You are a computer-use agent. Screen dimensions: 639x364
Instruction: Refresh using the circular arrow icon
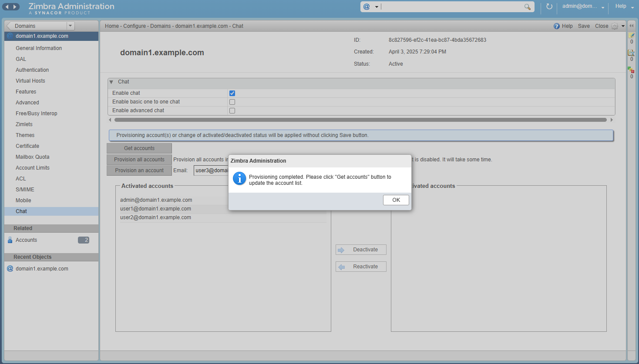pyautogui.click(x=549, y=7)
